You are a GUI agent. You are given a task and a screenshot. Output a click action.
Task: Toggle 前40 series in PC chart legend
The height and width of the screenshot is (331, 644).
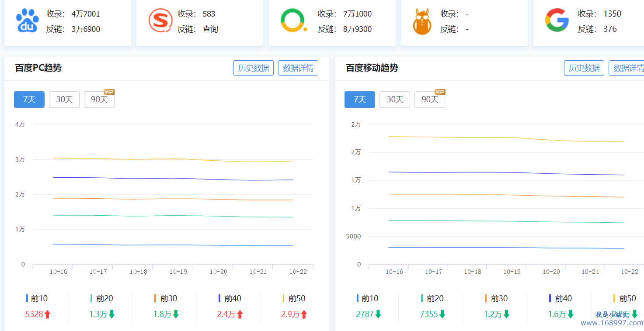coord(230,299)
